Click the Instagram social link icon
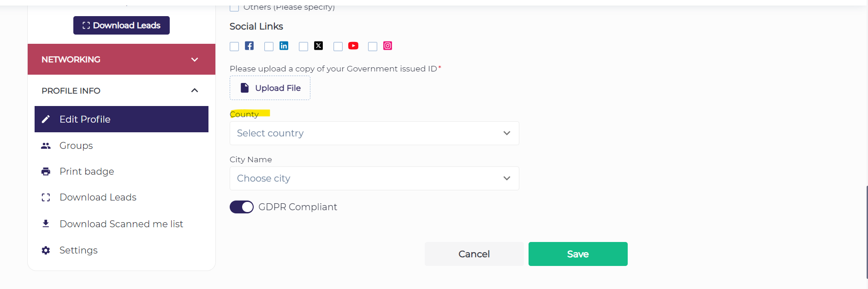Viewport: 868px width, 289px height. click(x=388, y=46)
